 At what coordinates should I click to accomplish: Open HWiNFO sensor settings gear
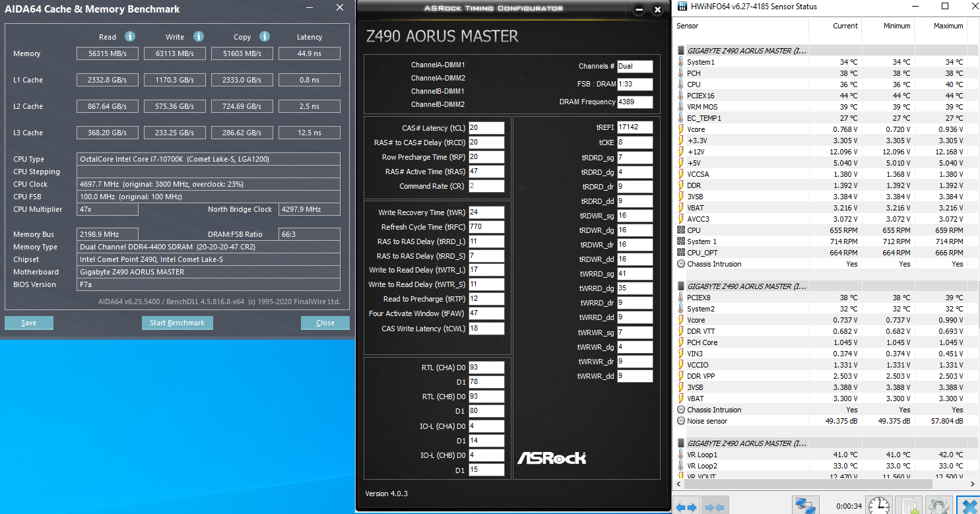(x=938, y=505)
